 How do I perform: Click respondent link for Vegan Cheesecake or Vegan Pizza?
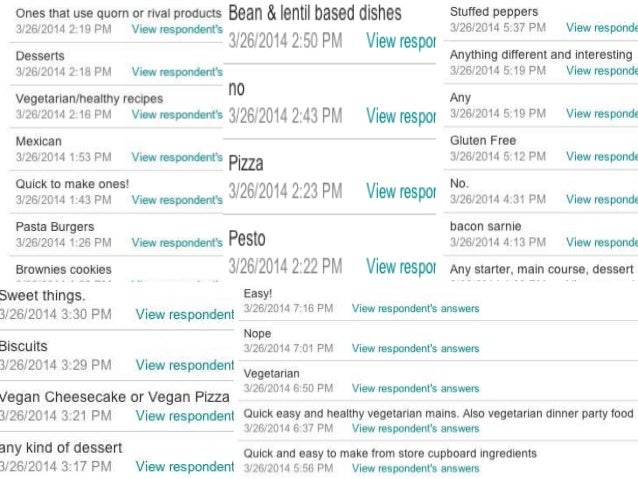coord(185,415)
